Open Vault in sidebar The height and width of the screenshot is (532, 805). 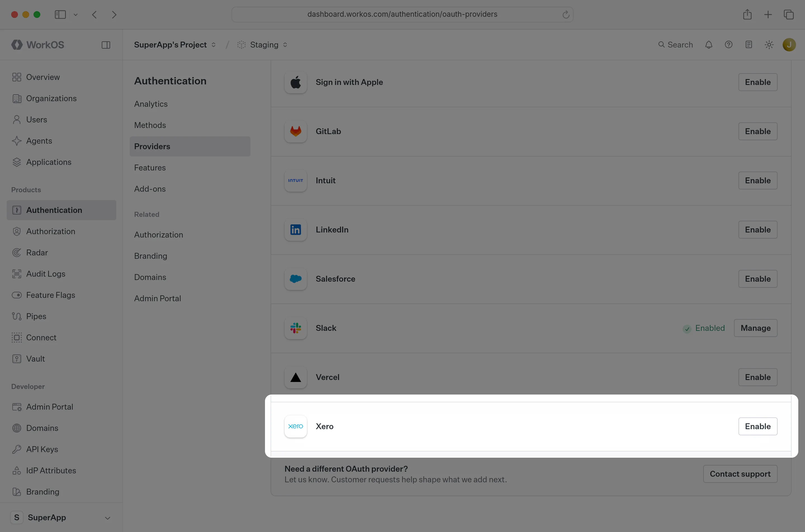coord(61,359)
